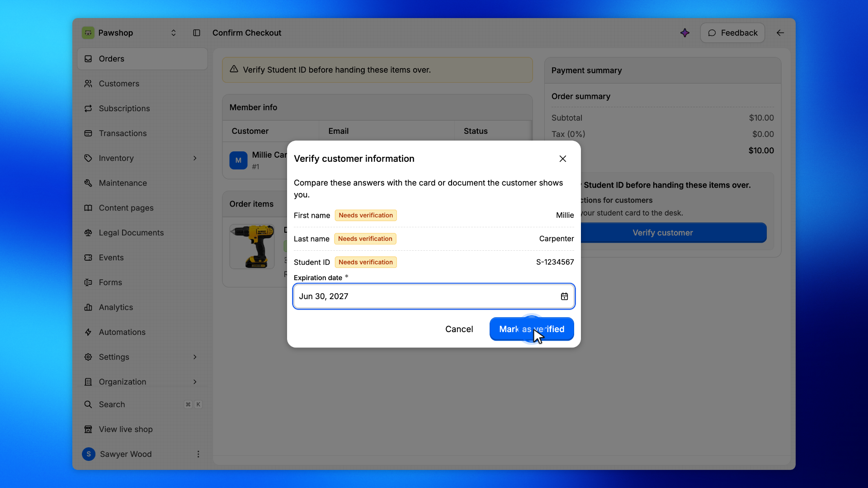The width and height of the screenshot is (868, 488).
Task: Click the drill product thumbnail
Action: [252, 247]
